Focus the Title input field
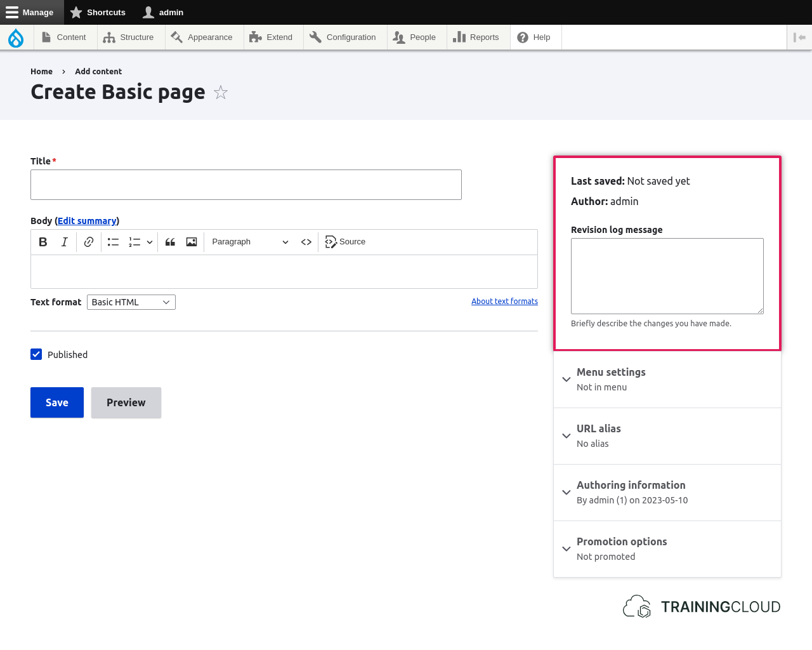Viewport: 812px width, 650px height. (x=246, y=185)
